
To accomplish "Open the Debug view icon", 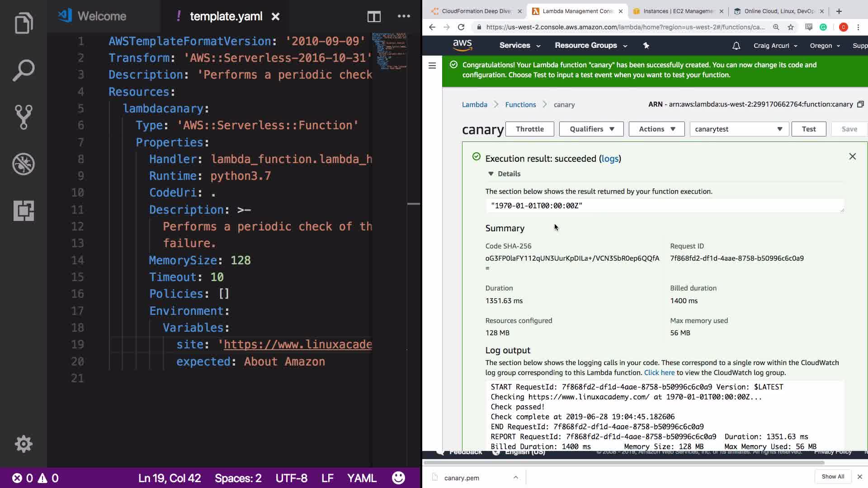I will point(24,164).
